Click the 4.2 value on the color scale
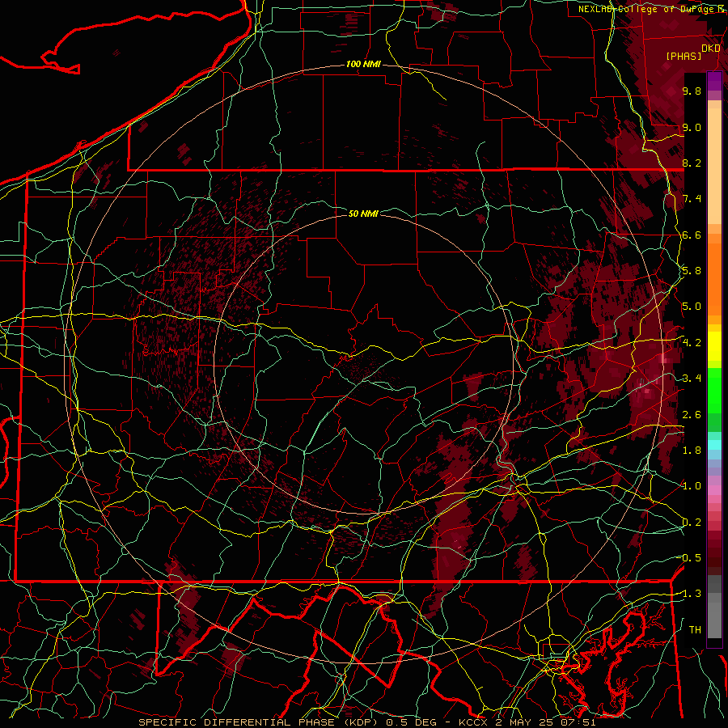 coord(692,343)
